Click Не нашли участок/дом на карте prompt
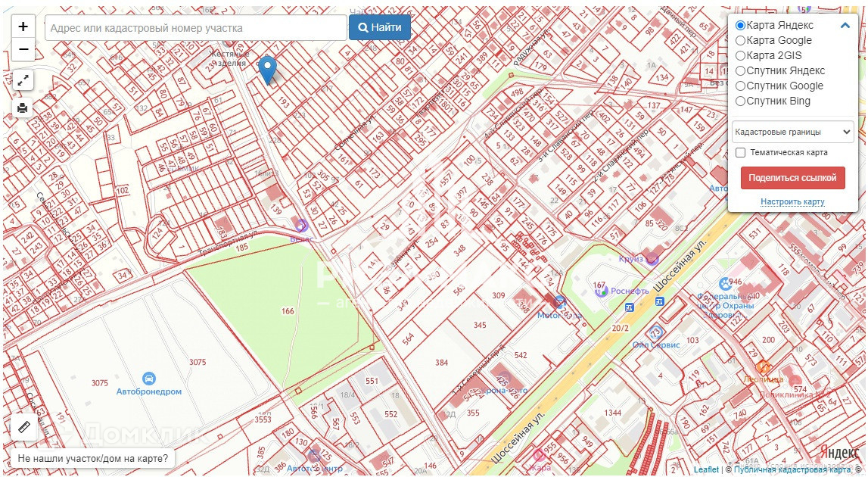868x477 pixels. click(x=92, y=459)
